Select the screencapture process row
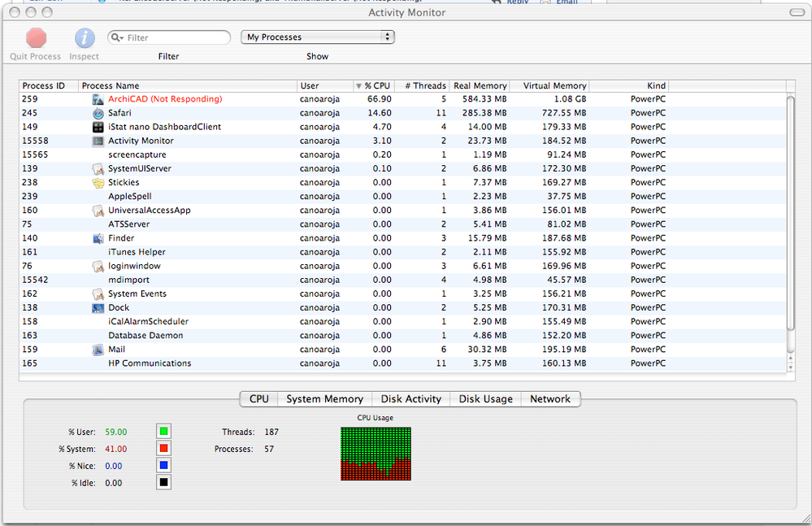This screenshot has height=526, width=812. 403,154
